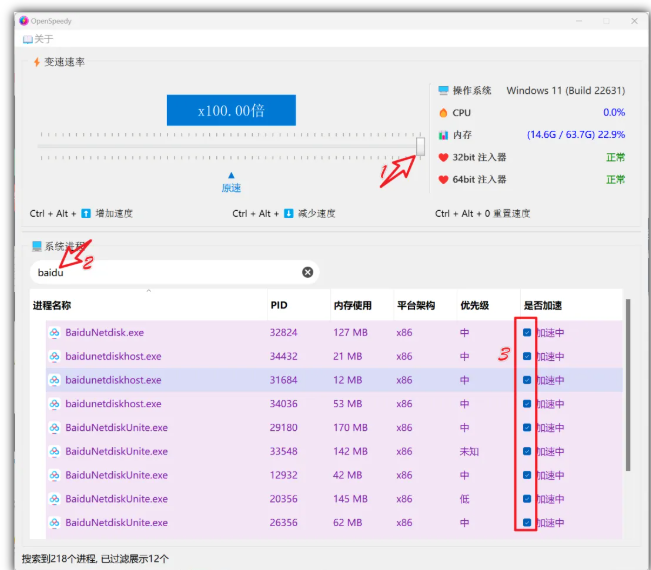Click the 系统进程 section icon
This screenshot has height=570, width=651.
tap(37, 246)
